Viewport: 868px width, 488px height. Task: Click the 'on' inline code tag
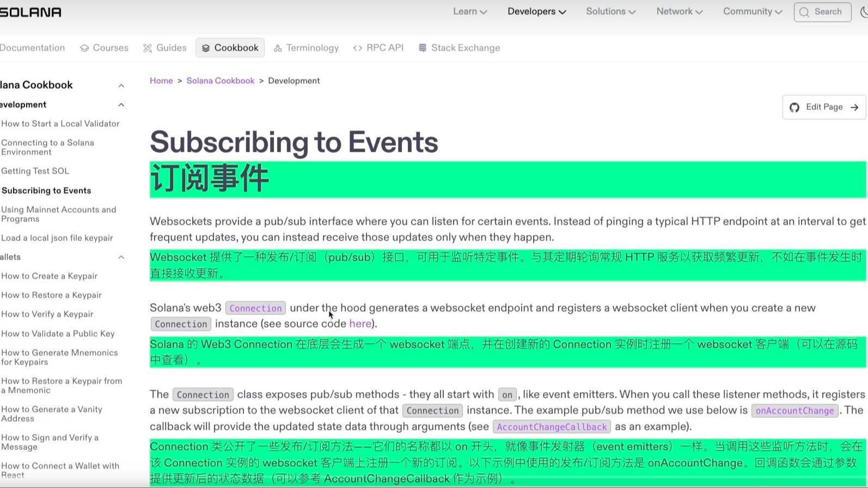(507, 395)
